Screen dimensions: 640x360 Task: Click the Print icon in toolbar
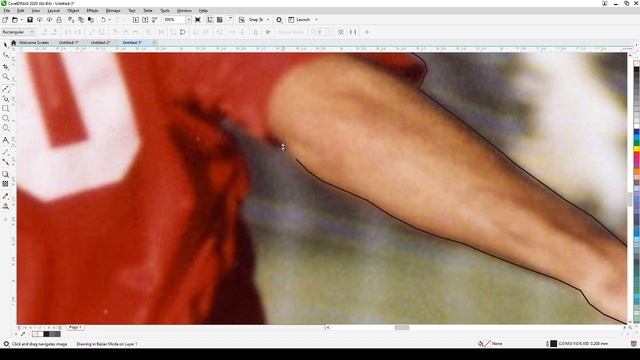(59, 20)
